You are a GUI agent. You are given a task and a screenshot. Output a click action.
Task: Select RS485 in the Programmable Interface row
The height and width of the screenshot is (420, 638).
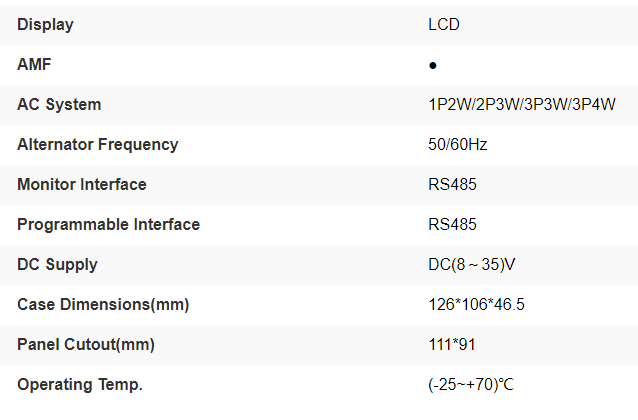(x=452, y=224)
